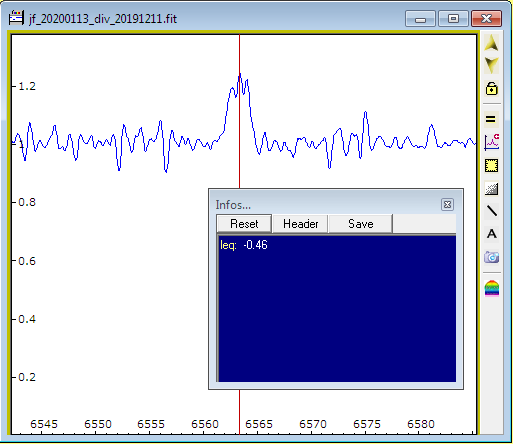
Task: Select the yellow dotted-border square icon
Action: [491, 165]
